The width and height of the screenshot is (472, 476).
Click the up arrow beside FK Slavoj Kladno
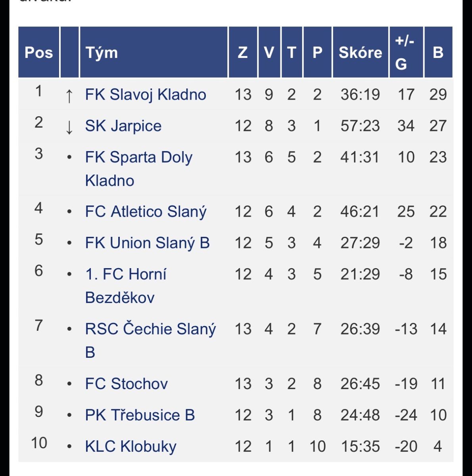click(x=69, y=96)
